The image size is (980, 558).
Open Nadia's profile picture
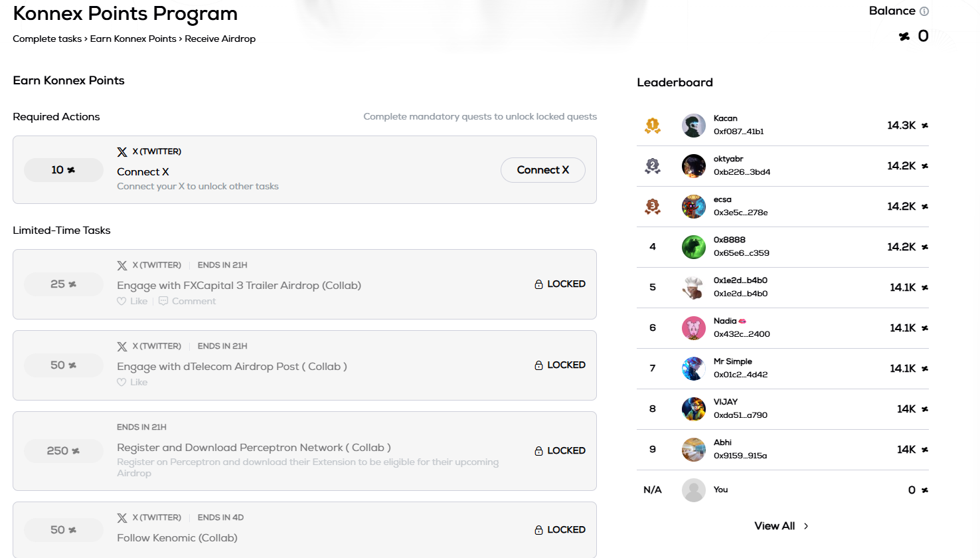pos(694,328)
